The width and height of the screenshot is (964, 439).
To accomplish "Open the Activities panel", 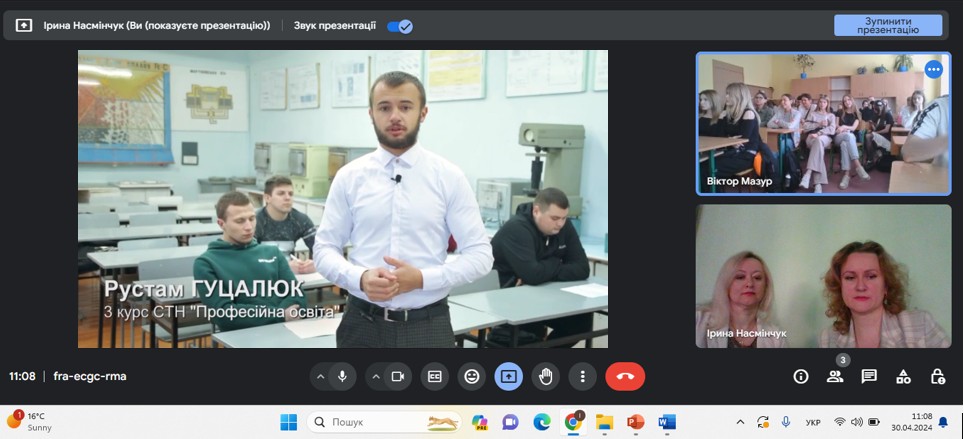I will point(903,376).
